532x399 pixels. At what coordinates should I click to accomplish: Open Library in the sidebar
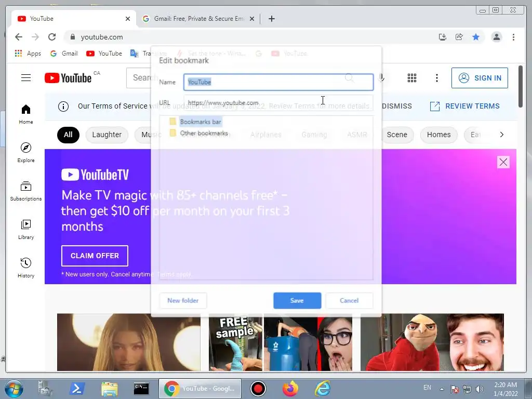pos(26,229)
